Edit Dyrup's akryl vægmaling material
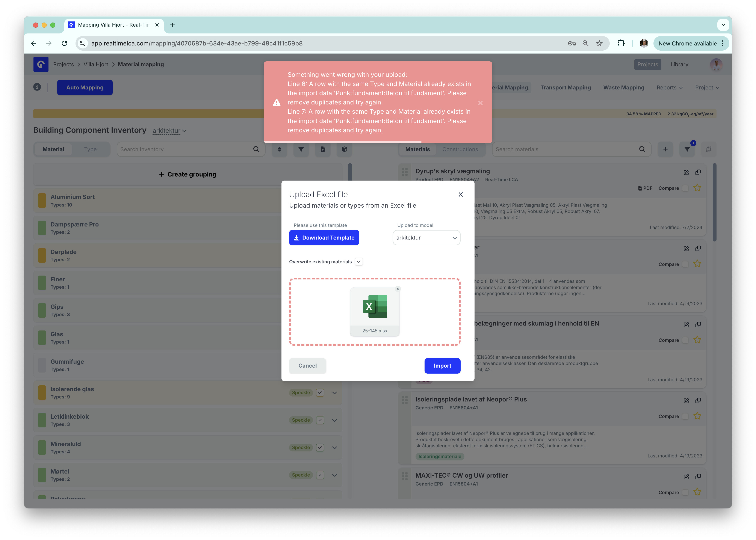Screen dimensions: 756x540 tap(686, 172)
